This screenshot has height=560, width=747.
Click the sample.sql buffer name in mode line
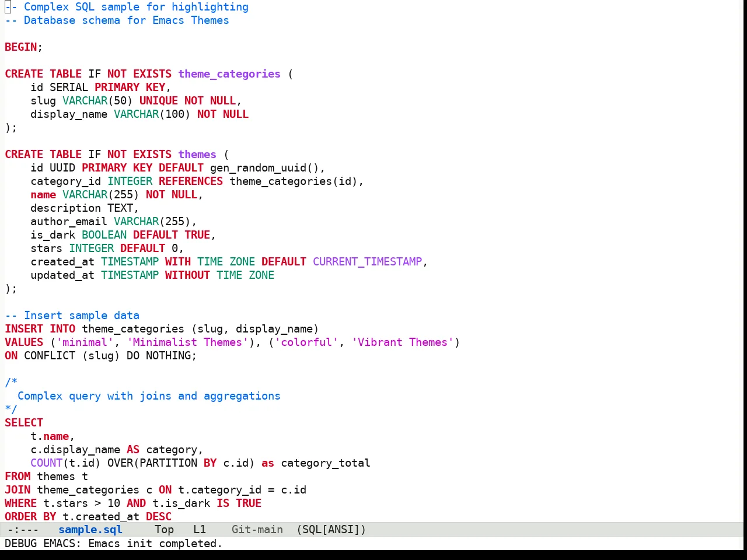click(90, 530)
